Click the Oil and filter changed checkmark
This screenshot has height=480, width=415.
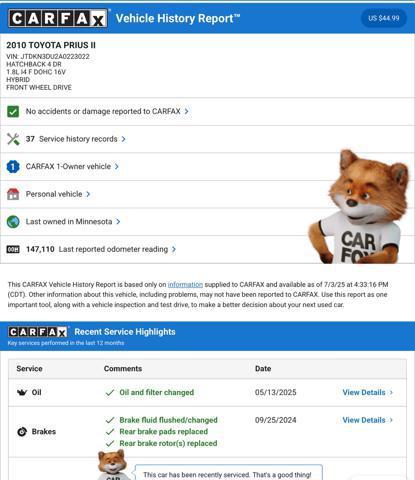[x=110, y=393]
